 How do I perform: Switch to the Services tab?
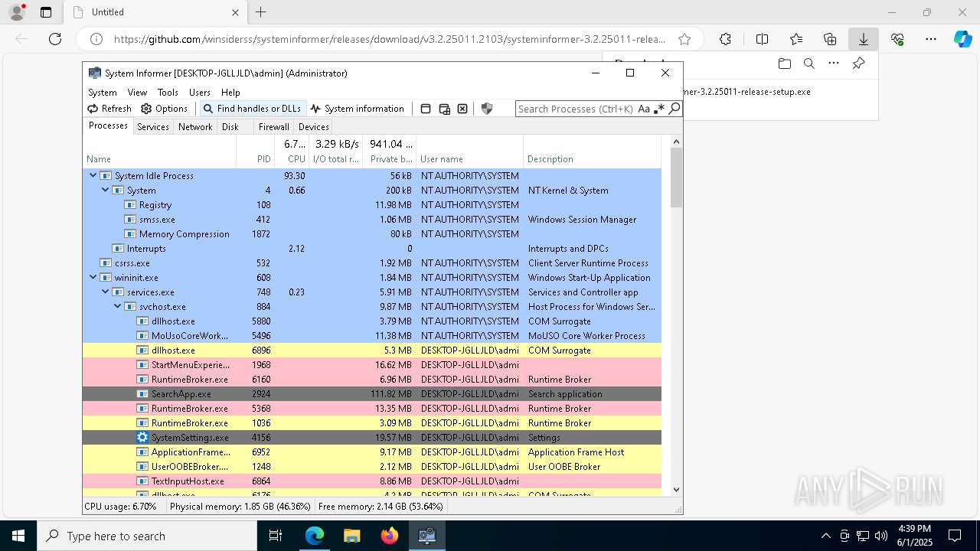point(153,127)
